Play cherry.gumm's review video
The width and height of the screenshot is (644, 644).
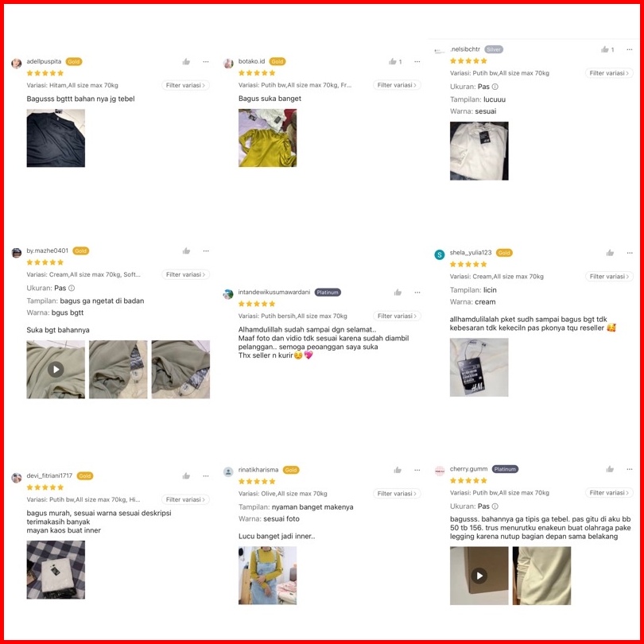tap(479, 576)
